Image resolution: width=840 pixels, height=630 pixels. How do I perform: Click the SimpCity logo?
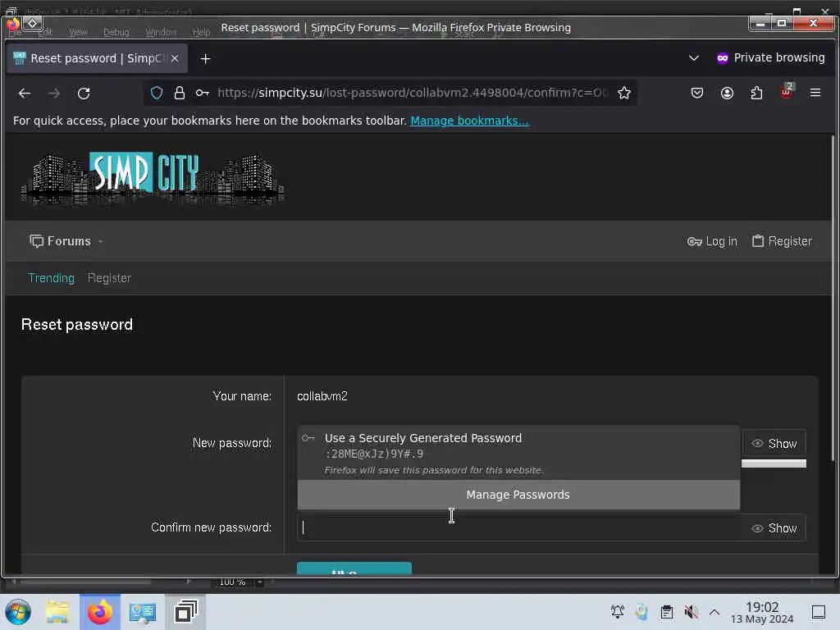click(x=152, y=178)
